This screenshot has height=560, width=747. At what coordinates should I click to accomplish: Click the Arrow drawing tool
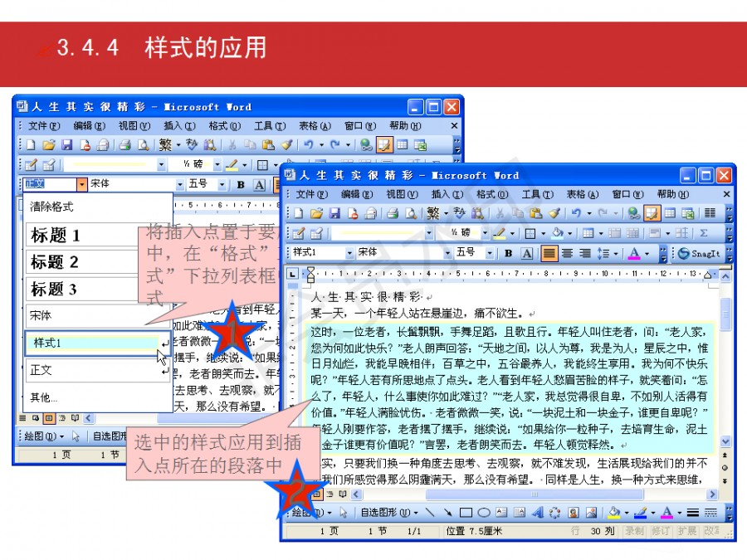coord(449,513)
